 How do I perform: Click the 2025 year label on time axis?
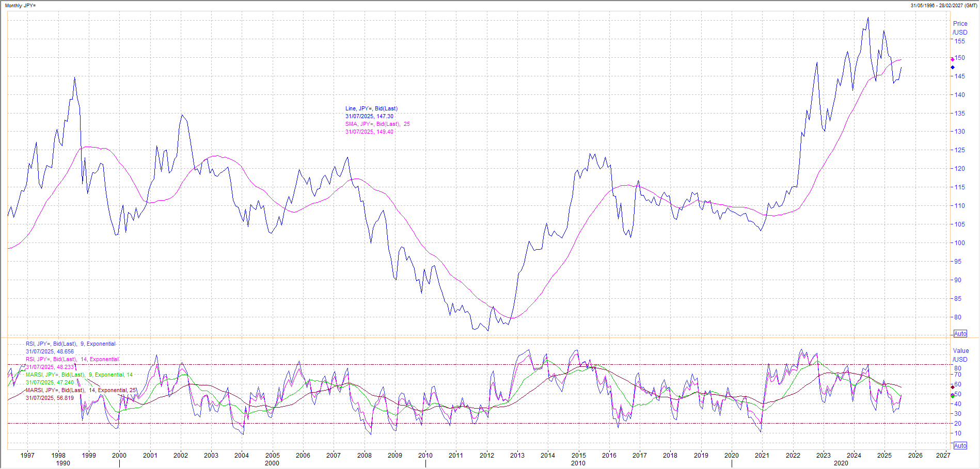(884, 456)
